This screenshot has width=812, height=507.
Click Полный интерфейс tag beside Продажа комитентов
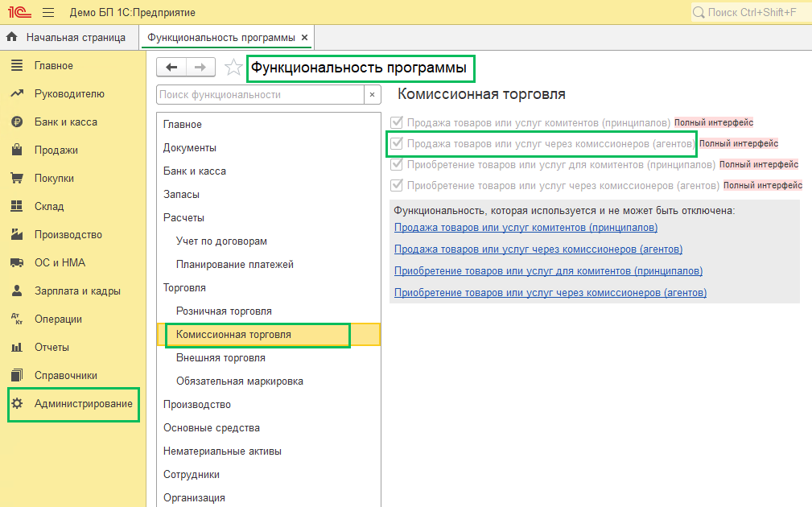click(714, 122)
